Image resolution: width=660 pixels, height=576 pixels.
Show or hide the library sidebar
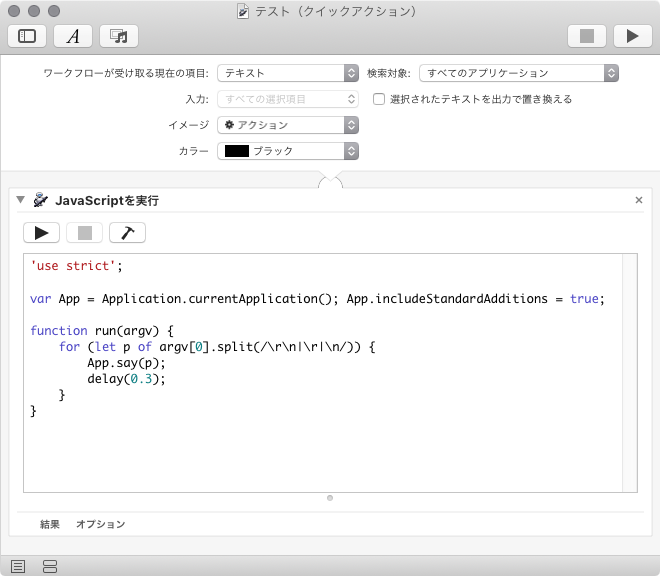tap(27, 36)
